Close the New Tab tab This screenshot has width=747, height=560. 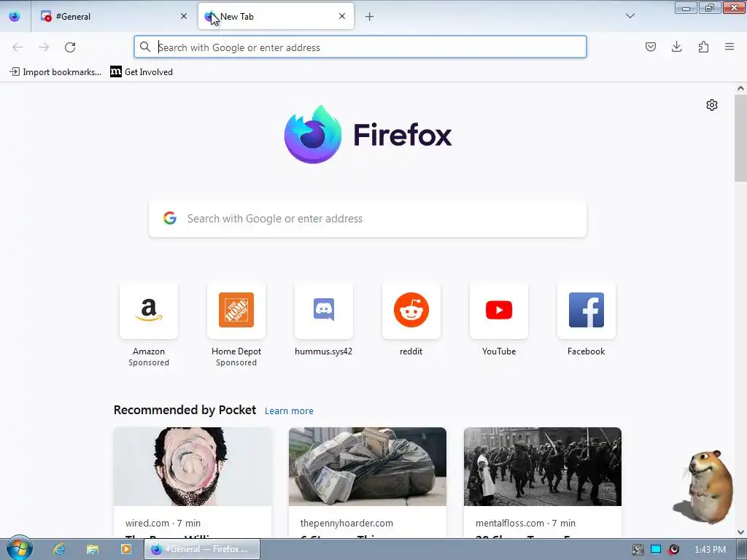click(x=342, y=16)
